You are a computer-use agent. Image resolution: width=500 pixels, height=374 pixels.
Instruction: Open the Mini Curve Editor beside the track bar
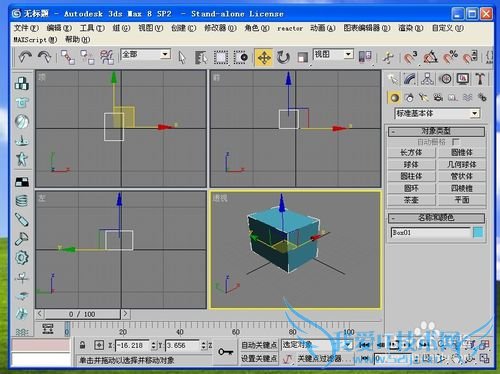pyautogui.click(x=48, y=329)
